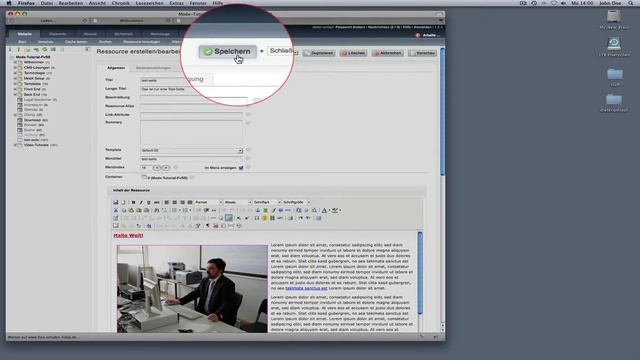Select the Download item in the resource tree
Image resolution: width=640 pixels, height=360 pixels.
[x=32, y=120]
